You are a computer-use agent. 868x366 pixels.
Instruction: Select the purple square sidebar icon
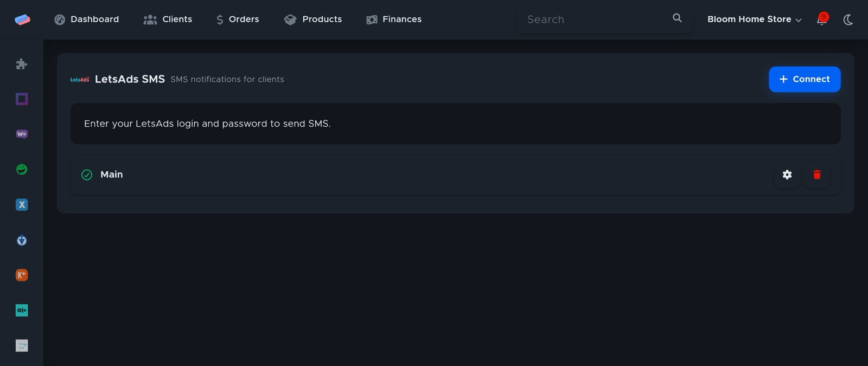[x=22, y=99]
